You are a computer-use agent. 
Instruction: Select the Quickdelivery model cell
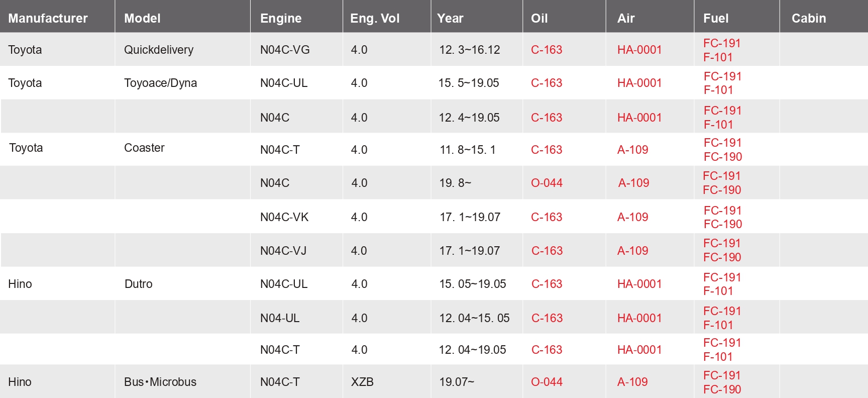point(159,50)
